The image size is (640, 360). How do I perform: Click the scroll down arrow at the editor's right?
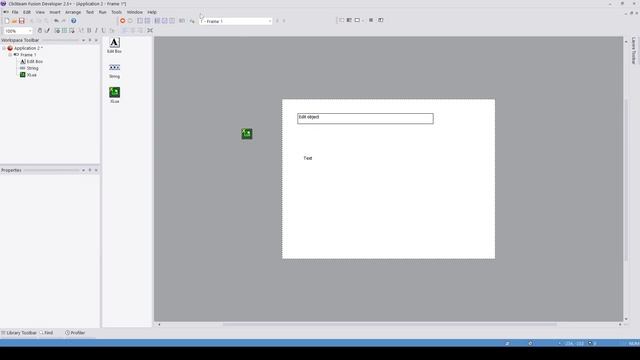[626, 319]
